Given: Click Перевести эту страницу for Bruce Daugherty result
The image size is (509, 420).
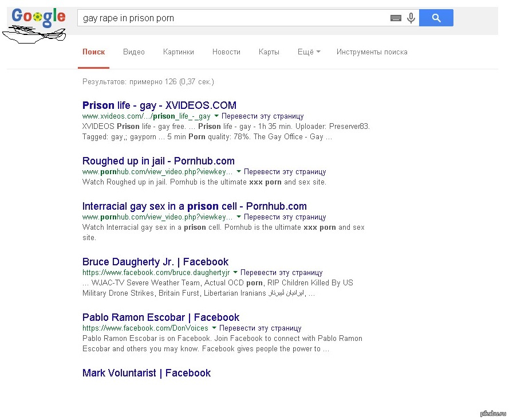Looking at the screenshot, I should [282, 273].
